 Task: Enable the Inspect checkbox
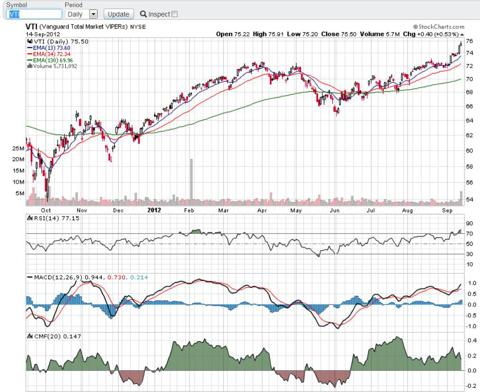tap(175, 14)
